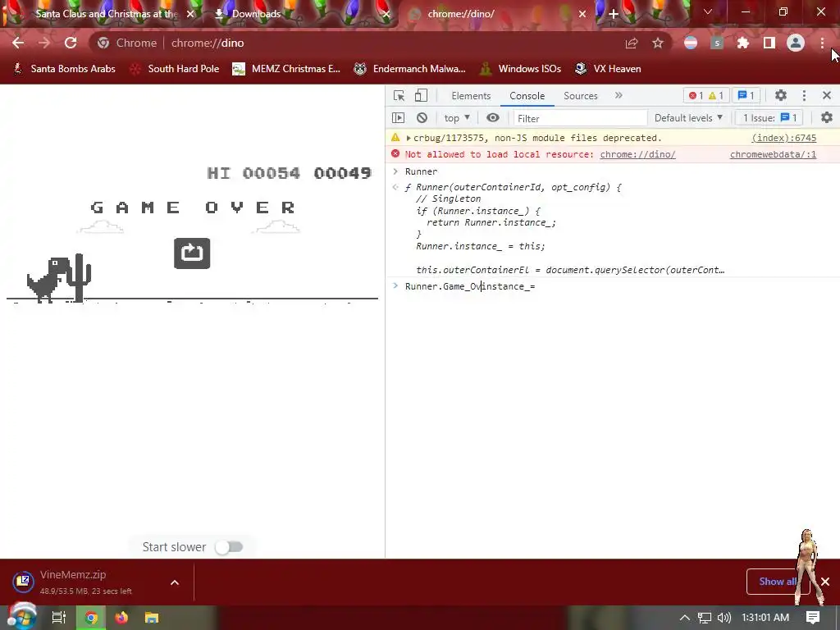Toggle the DevTools device toolbar
This screenshot has width=840, height=630.
(421, 96)
